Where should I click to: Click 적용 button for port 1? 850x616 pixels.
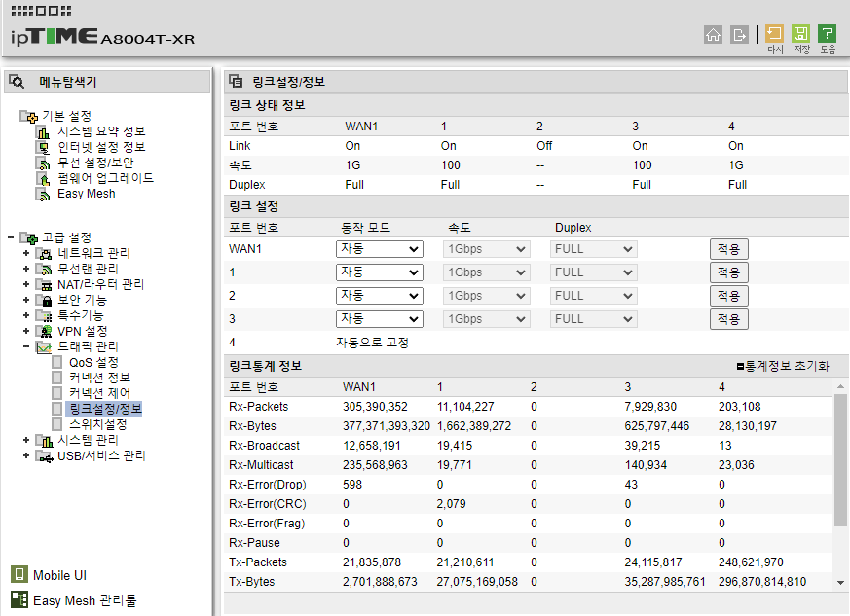coord(728,272)
